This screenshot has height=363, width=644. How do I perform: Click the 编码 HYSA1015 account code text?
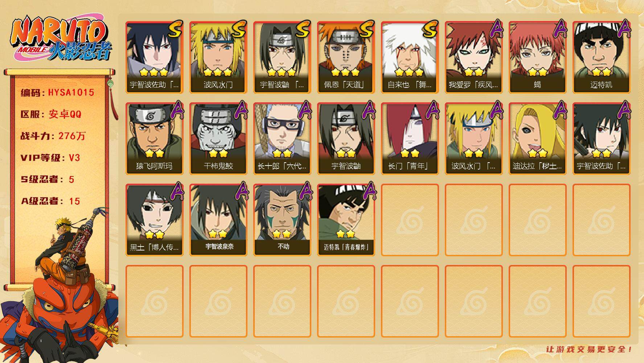(57, 93)
